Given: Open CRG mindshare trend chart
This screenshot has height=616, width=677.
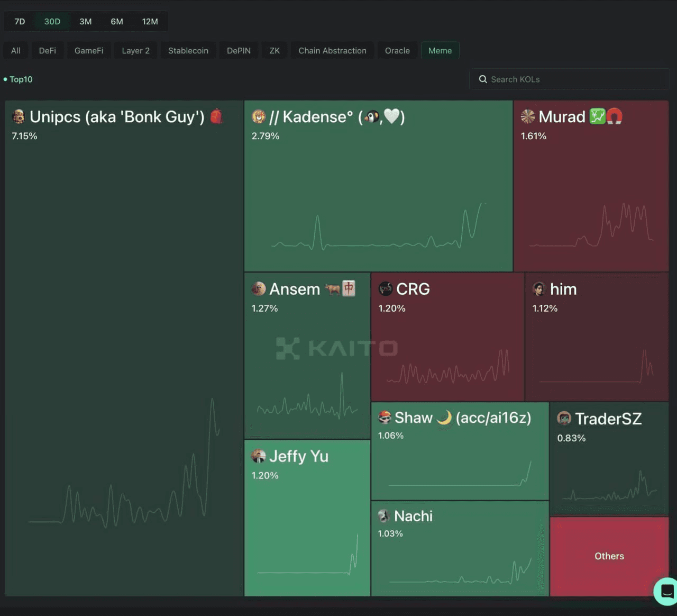Looking at the screenshot, I should tap(449, 366).
